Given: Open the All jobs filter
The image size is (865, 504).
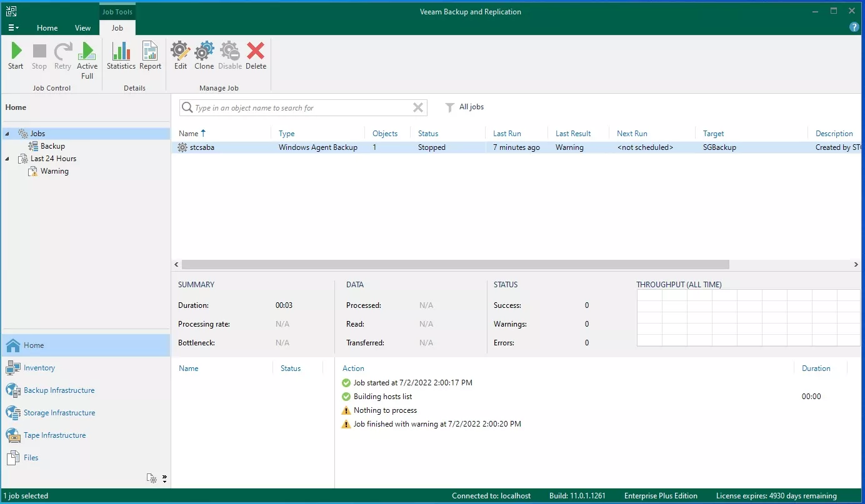Looking at the screenshot, I should tap(464, 107).
